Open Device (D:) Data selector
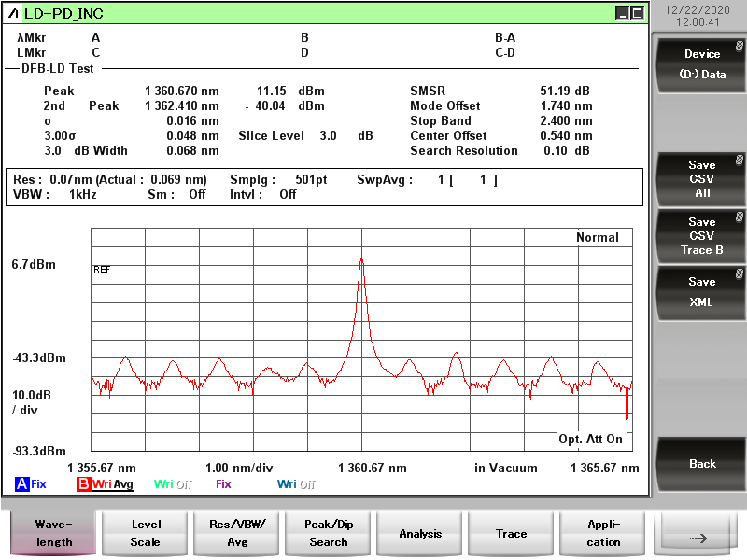This screenshot has height=560, width=747. (701, 64)
